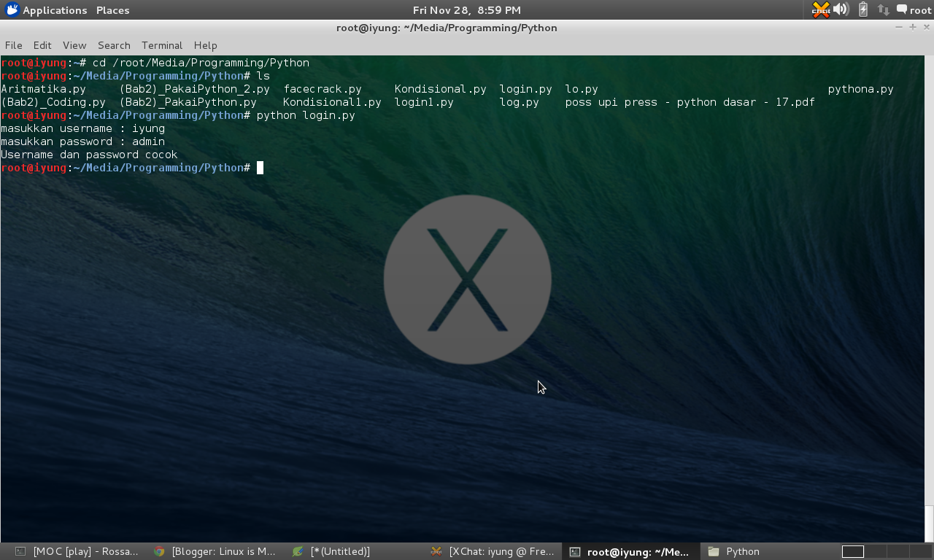Click the clock showing Fri Nov 28
The height and width of the screenshot is (560, 934).
467,10
